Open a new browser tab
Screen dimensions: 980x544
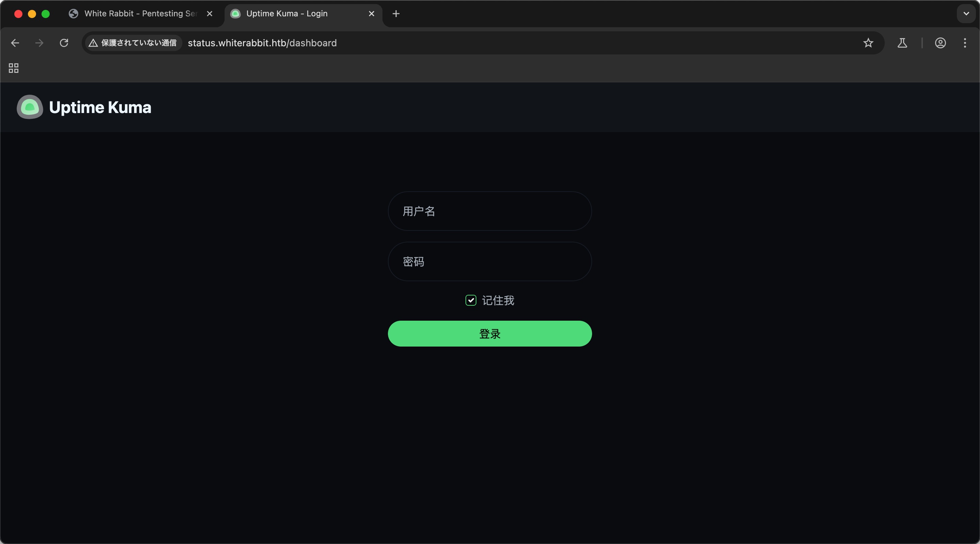[x=396, y=14]
